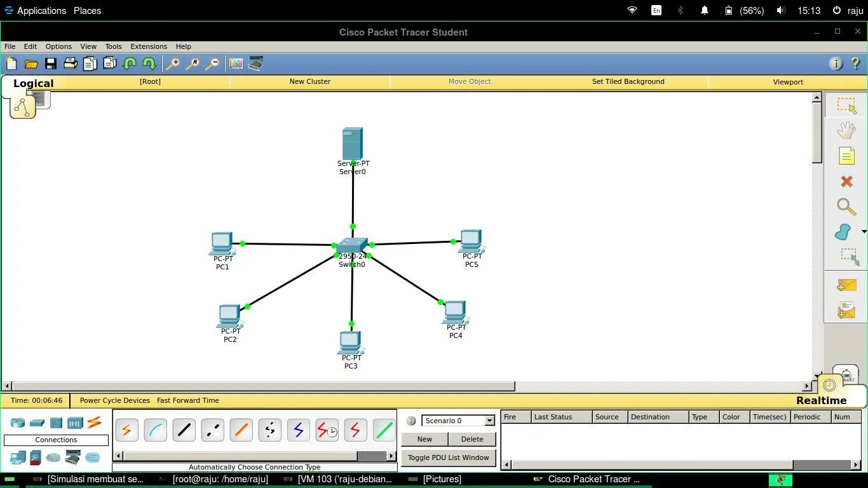This screenshot has height=488, width=868.
Task: Open help with the question mark icon
Action: coord(855,64)
